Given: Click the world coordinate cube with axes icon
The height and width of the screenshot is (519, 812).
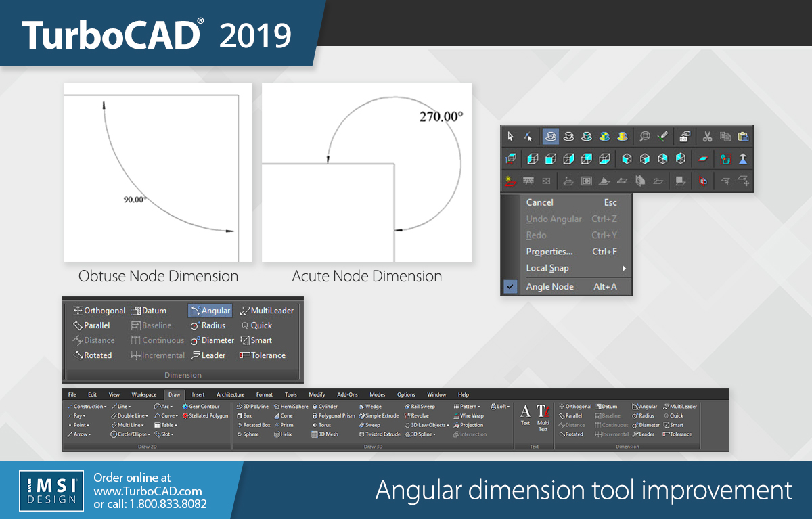Looking at the screenshot, I should coord(511,159).
